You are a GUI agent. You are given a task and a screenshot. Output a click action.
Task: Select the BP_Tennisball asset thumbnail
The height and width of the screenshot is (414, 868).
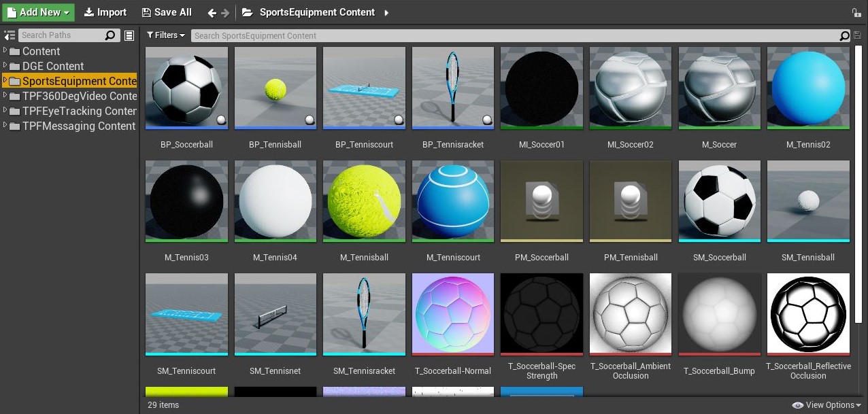click(x=276, y=88)
